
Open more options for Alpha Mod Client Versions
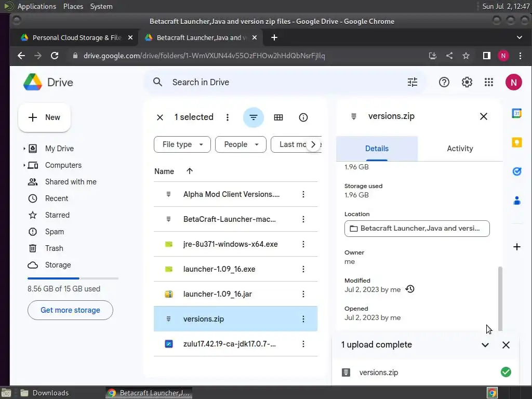coord(303,194)
